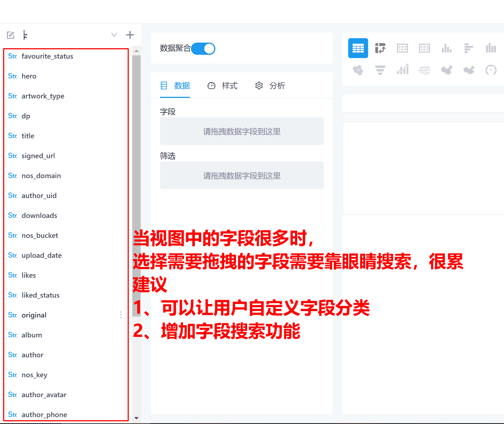Pick the pie chart type

tap(358, 70)
